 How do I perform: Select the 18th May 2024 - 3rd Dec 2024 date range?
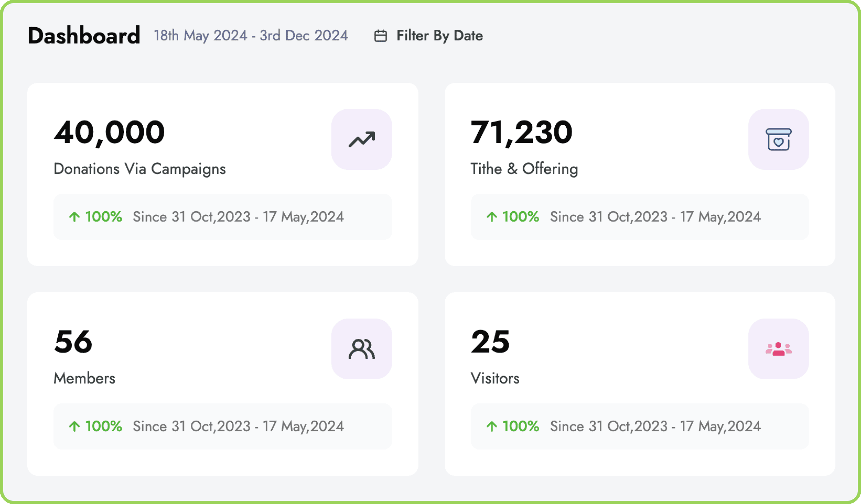pyautogui.click(x=251, y=36)
